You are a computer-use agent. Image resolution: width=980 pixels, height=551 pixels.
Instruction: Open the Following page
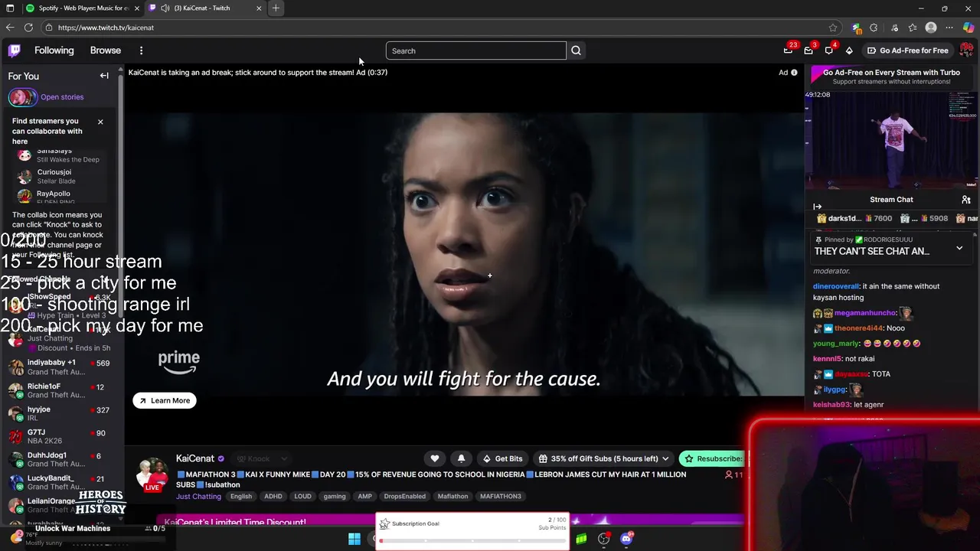tap(54, 51)
